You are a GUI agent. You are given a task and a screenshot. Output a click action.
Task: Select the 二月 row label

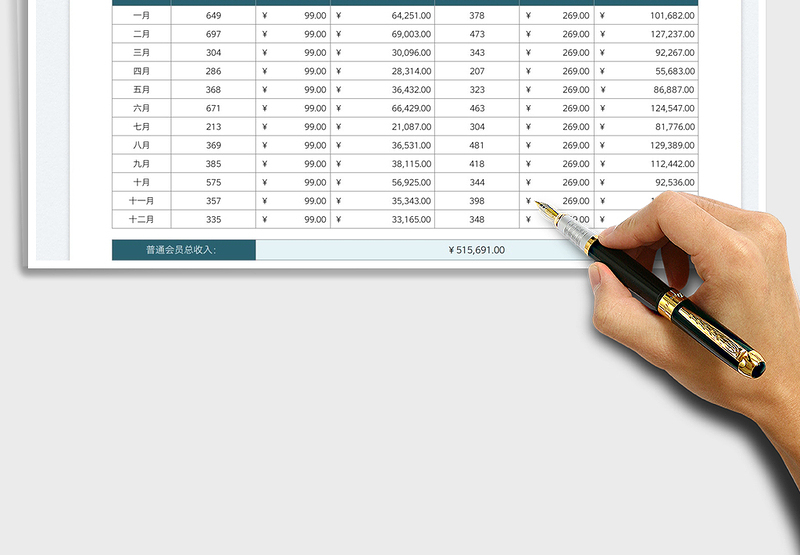(x=141, y=34)
